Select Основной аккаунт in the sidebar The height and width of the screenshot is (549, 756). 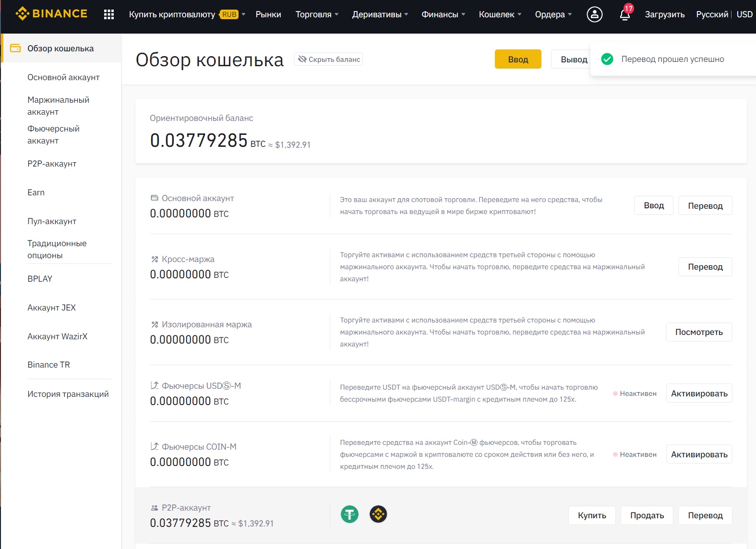[63, 77]
